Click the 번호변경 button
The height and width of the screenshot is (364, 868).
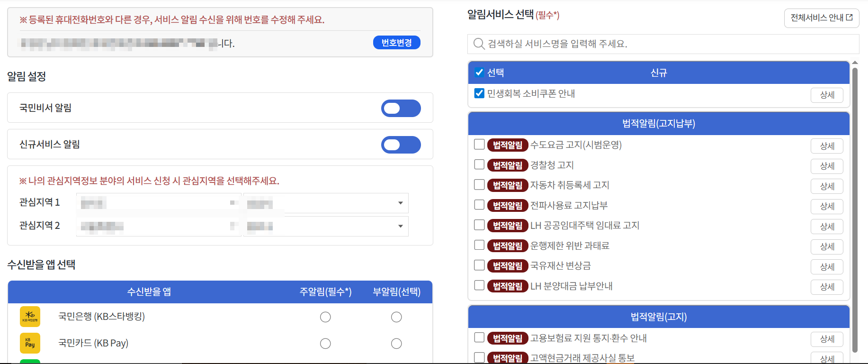(x=397, y=42)
